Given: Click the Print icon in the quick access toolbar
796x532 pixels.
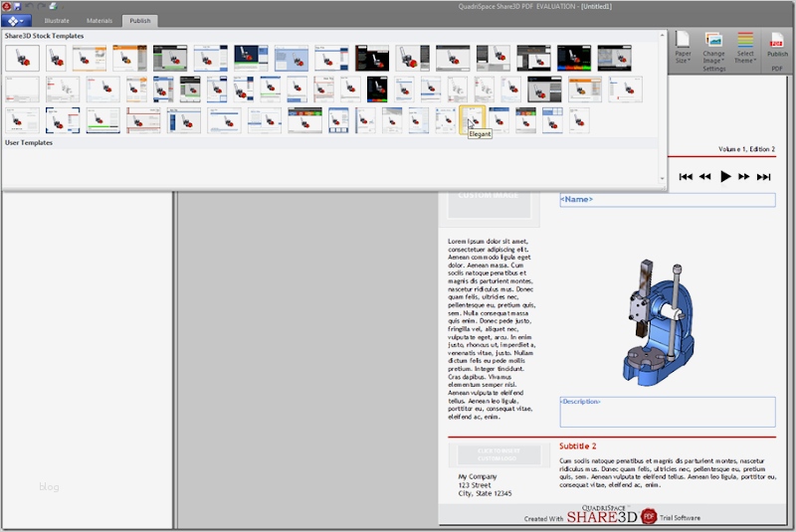Looking at the screenshot, I should point(53,6).
